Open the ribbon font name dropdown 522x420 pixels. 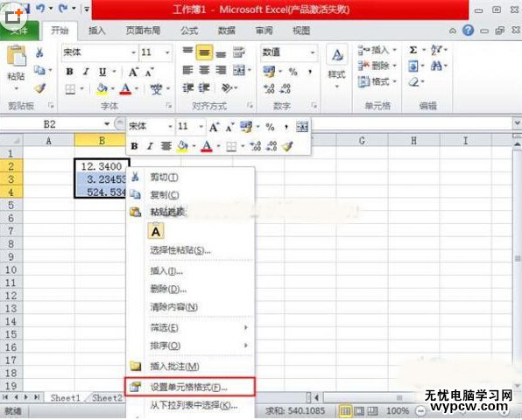pos(133,52)
